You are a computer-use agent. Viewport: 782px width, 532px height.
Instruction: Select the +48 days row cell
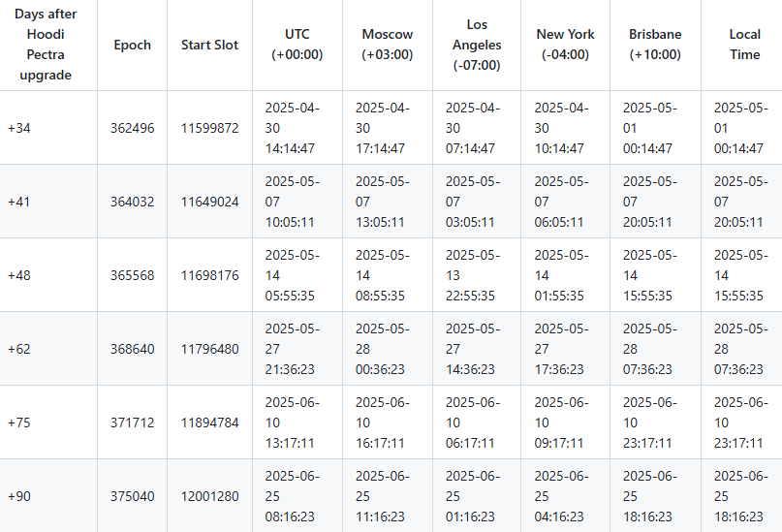point(19,275)
